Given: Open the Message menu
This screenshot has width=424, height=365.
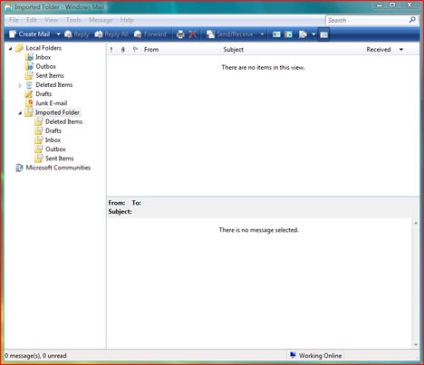Looking at the screenshot, I should tap(101, 20).
